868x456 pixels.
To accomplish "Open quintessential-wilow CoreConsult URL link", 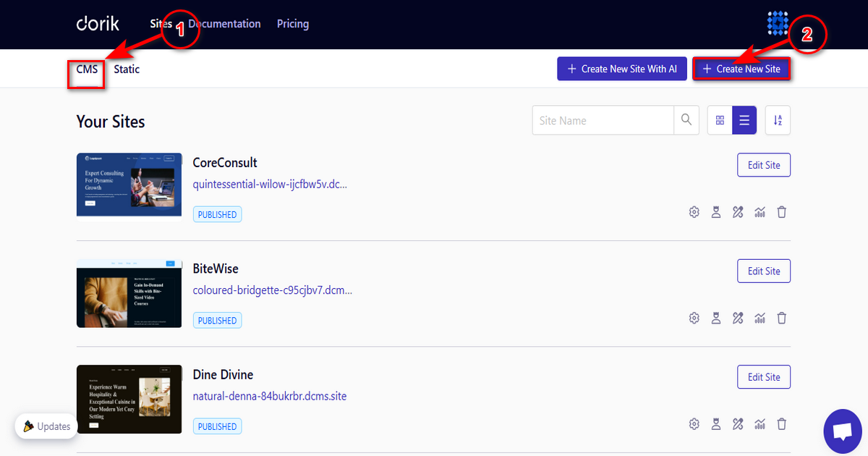I will (270, 185).
